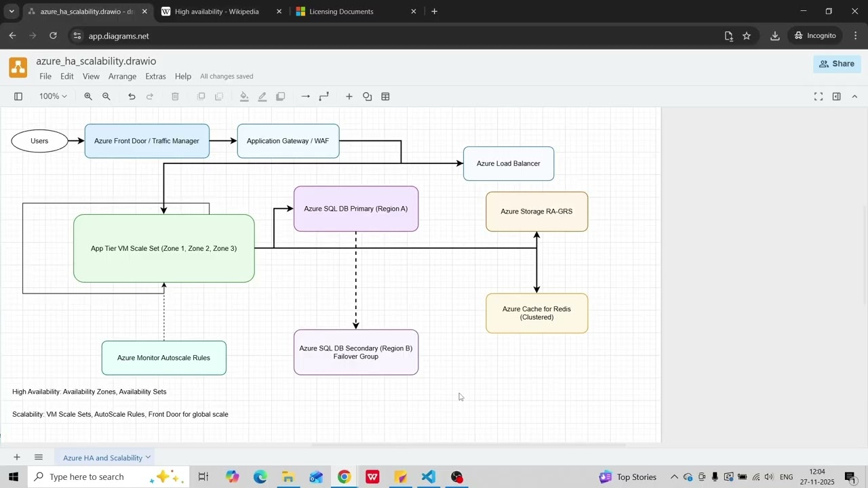Click the delete trash icon
Screen dimensions: 868x488
(175, 97)
